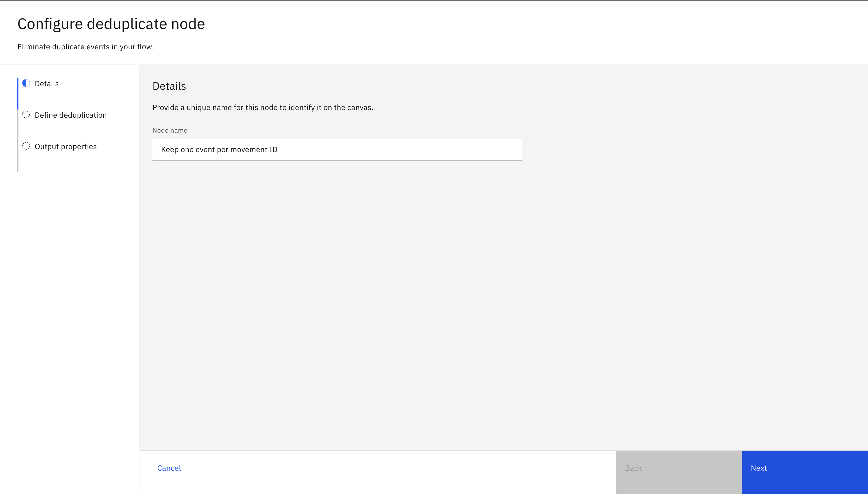
Task: Select the Details step in the sidebar
Action: [x=46, y=84]
